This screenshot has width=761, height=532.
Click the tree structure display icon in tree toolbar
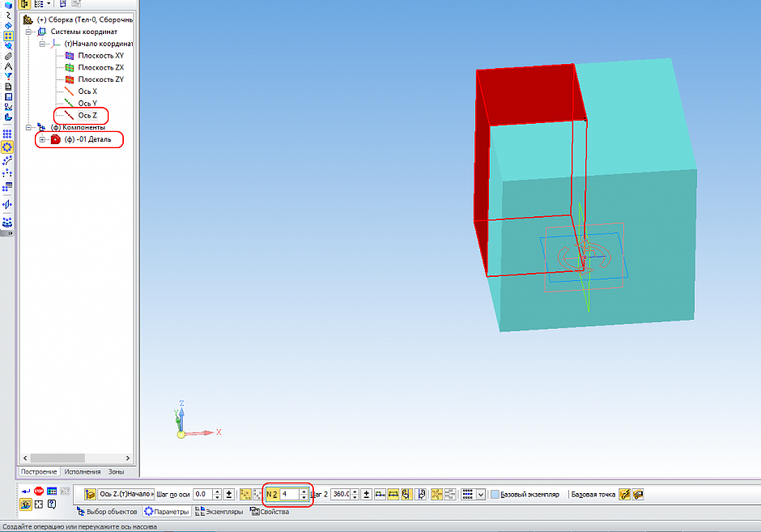pos(26,4)
